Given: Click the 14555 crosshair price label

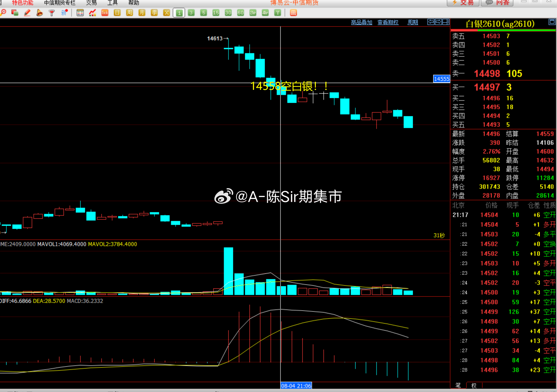Looking at the screenshot, I should [x=442, y=79].
